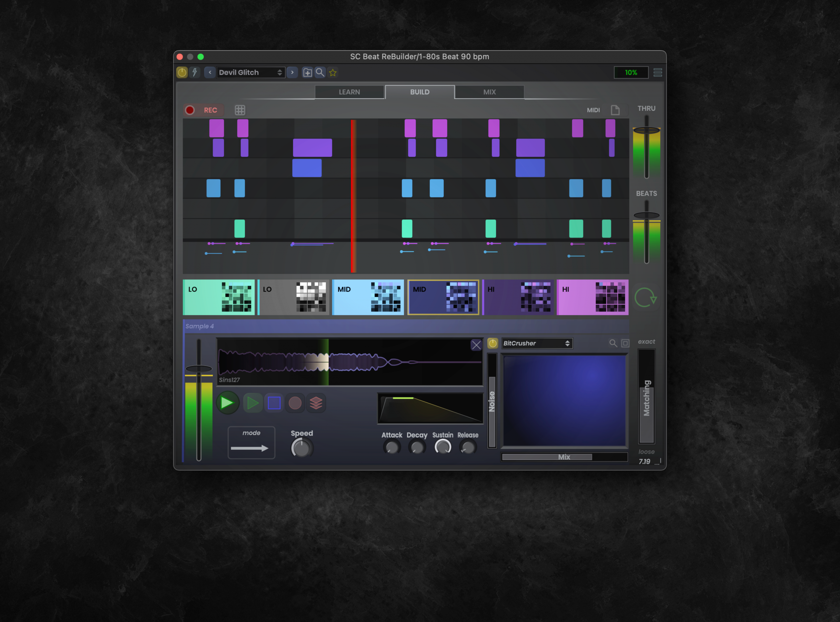
Task: Toggle the BitCrusher effect power button
Action: (493, 343)
